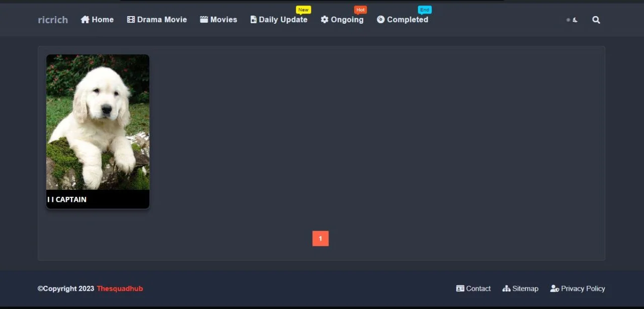Click the Home house icon
This screenshot has width=644, height=309.
point(85,20)
